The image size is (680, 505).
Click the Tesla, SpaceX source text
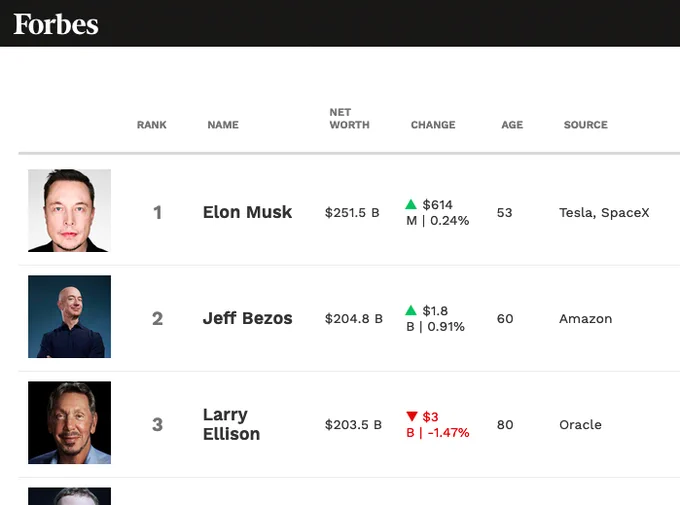click(x=604, y=213)
